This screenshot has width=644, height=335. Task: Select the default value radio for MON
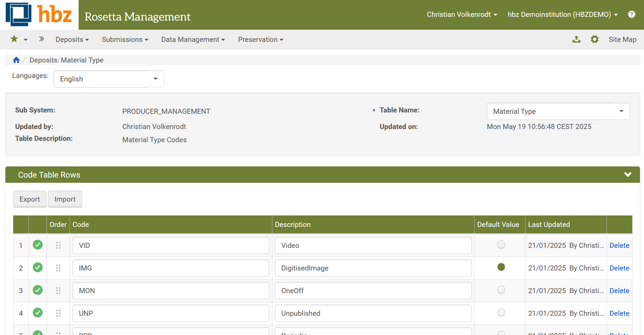(501, 290)
